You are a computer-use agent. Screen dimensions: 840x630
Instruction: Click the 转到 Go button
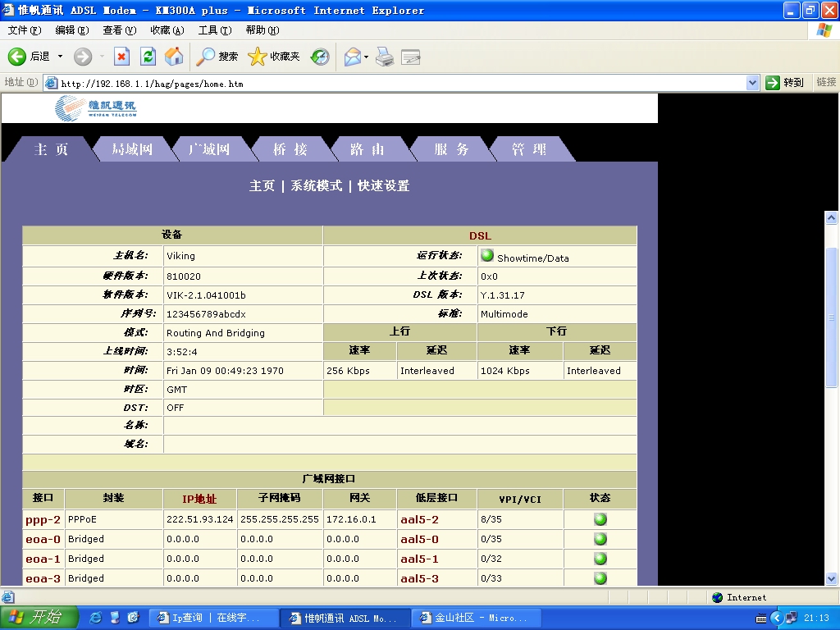(x=785, y=83)
